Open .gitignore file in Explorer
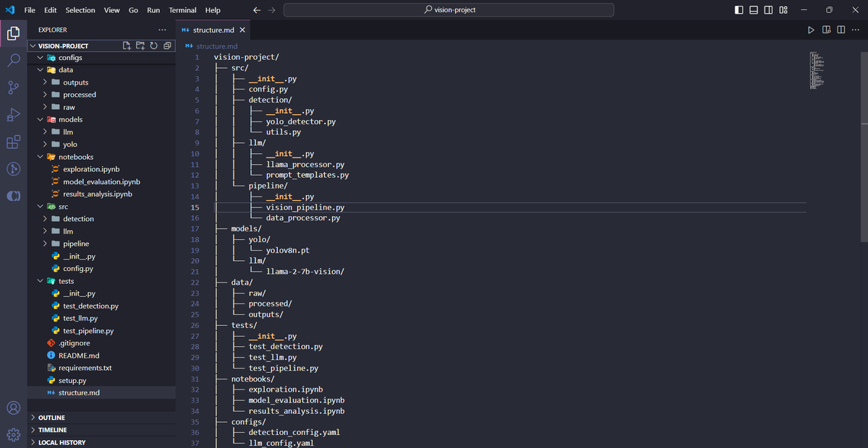The width and height of the screenshot is (868, 448). click(101, 343)
